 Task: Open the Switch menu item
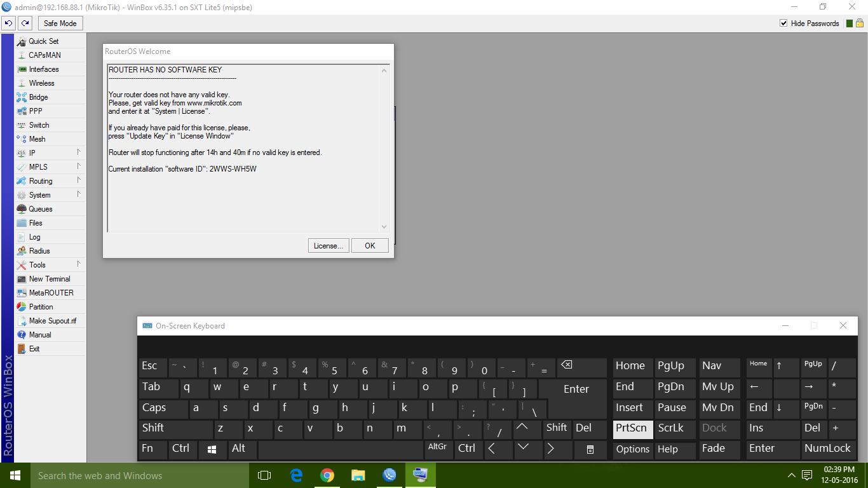pos(50,125)
